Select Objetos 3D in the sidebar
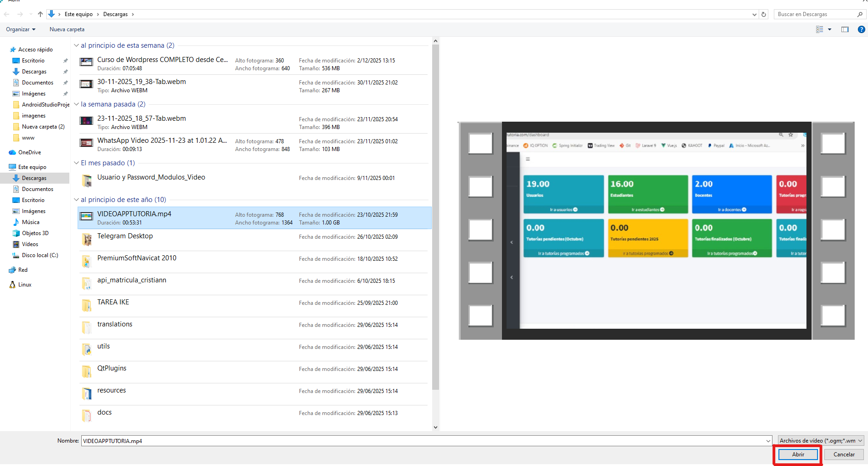 tap(35, 233)
